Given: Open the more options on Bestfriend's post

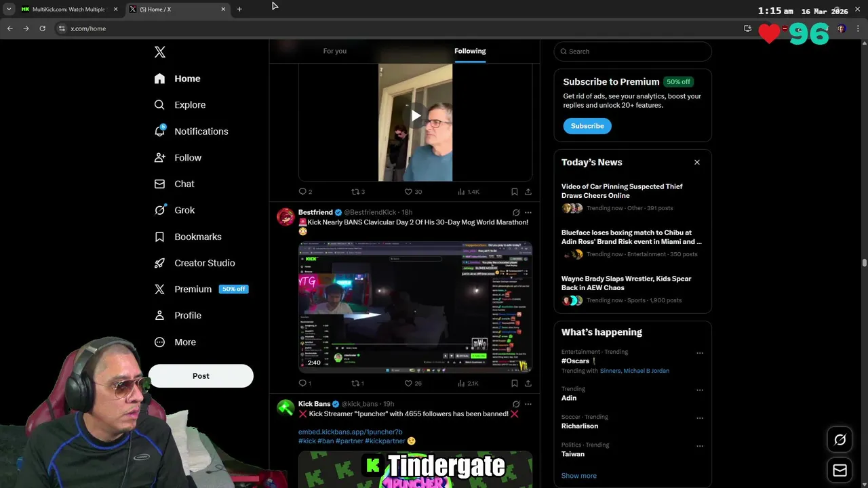Looking at the screenshot, I should tap(528, 213).
